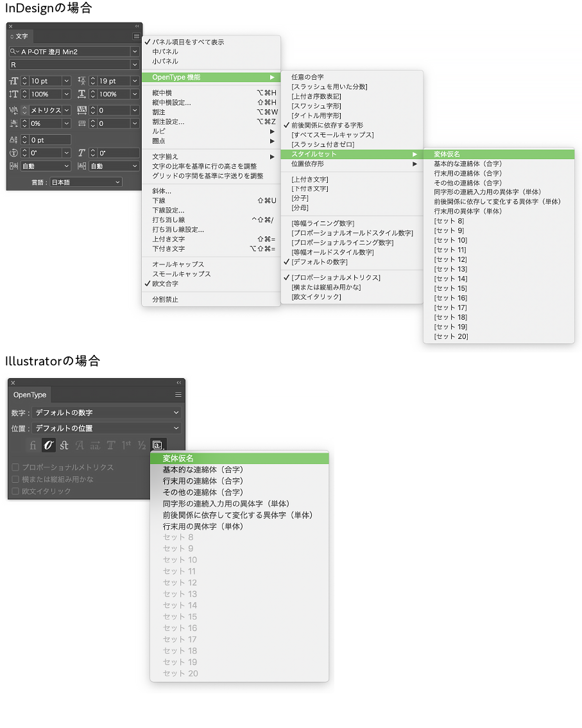The width and height of the screenshot is (582, 728).
Task: Click the horizontal scale icon
Action: coord(81,94)
